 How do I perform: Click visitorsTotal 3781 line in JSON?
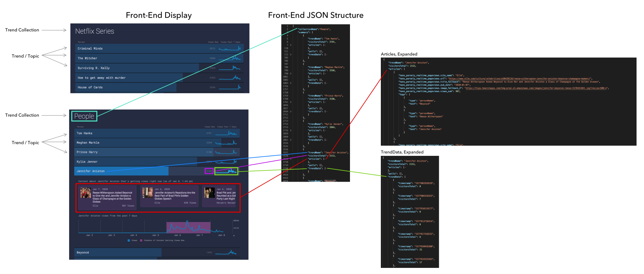point(321,42)
